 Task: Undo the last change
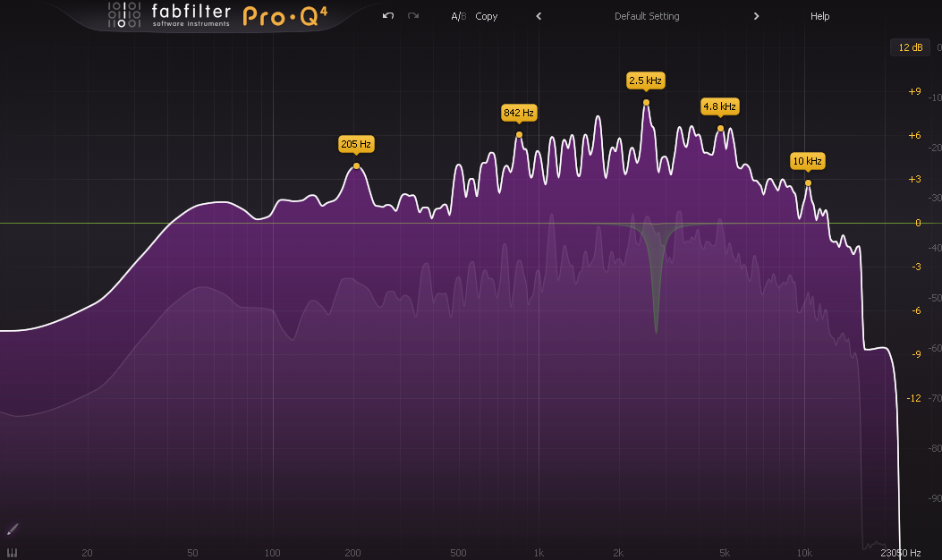[x=388, y=16]
